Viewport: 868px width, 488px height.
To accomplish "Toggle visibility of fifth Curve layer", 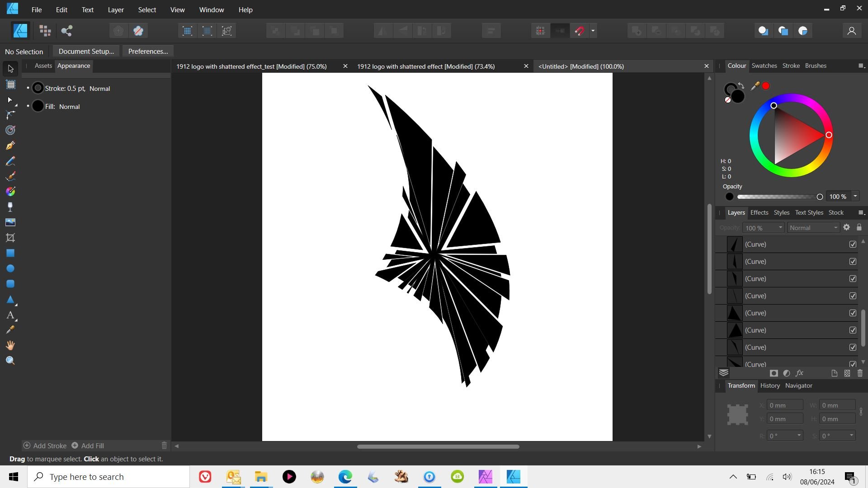I will pos(854,313).
